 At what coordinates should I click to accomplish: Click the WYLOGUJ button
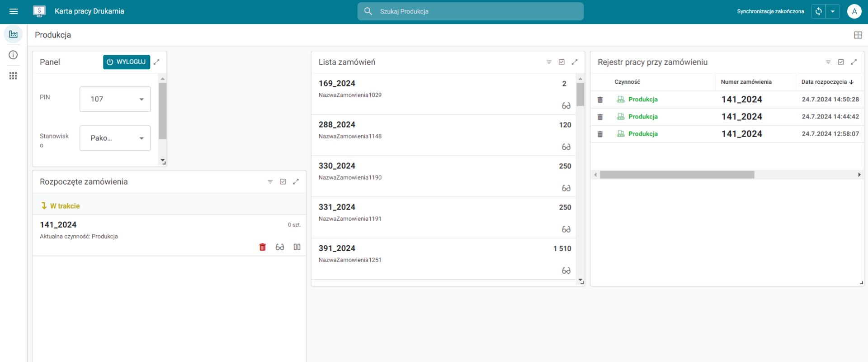[127, 62]
